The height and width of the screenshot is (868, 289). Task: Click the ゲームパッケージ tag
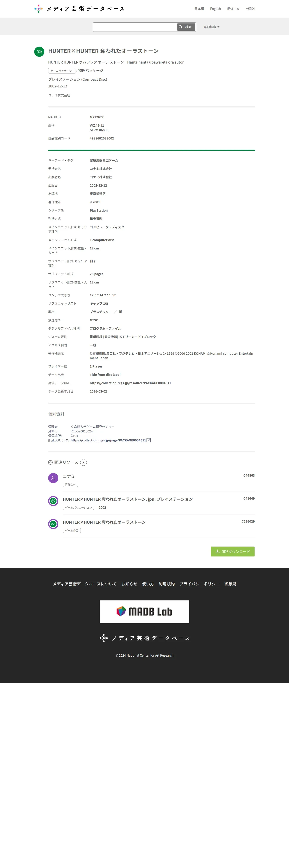(x=62, y=71)
